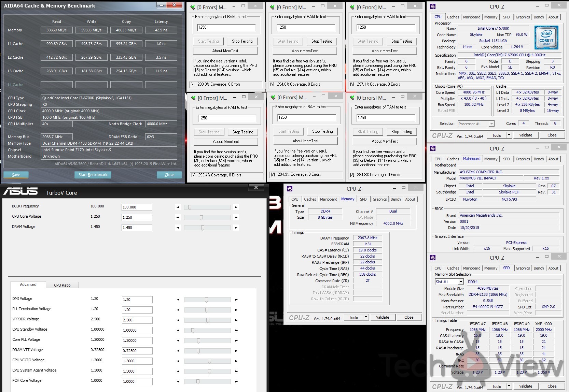Click CPU-Z app icon in top CPU window title bar

433,6
